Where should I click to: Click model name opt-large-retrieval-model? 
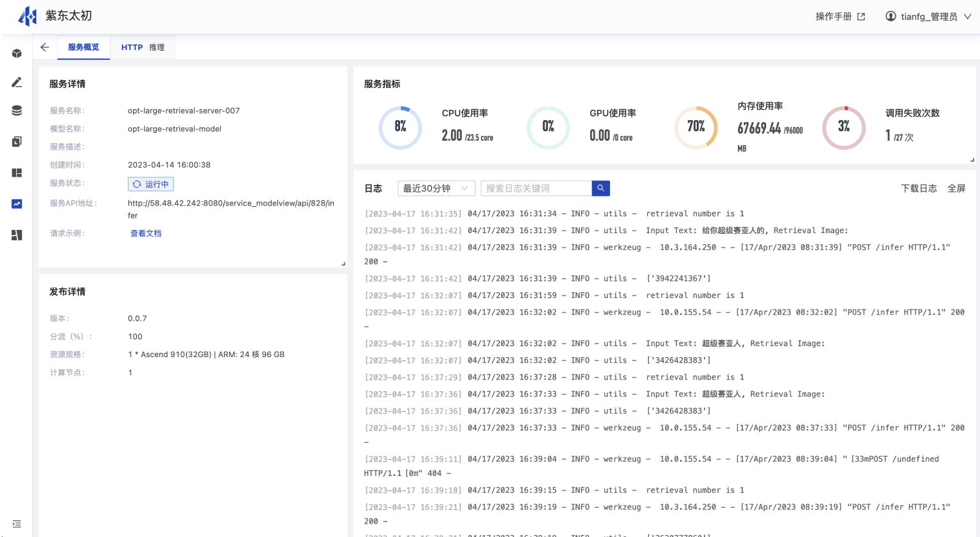coord(175,128)
